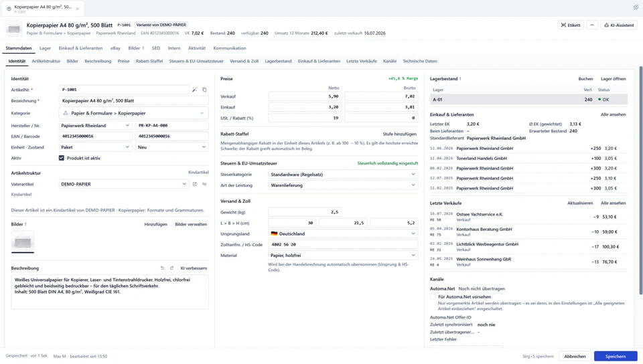
Task: Click the product thumbnail in header
Action: [x=14, y=29]
